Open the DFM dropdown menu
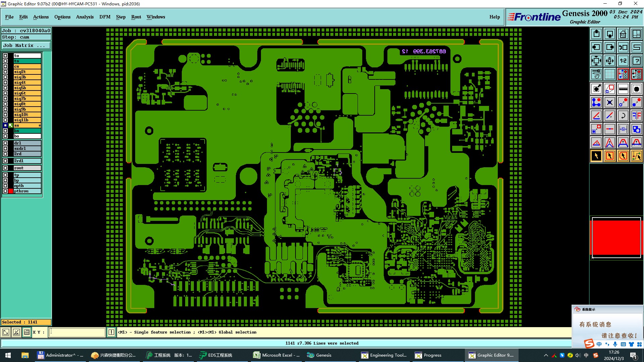Image resolution: width=644 pixels, height=362 pixels. 105,17
